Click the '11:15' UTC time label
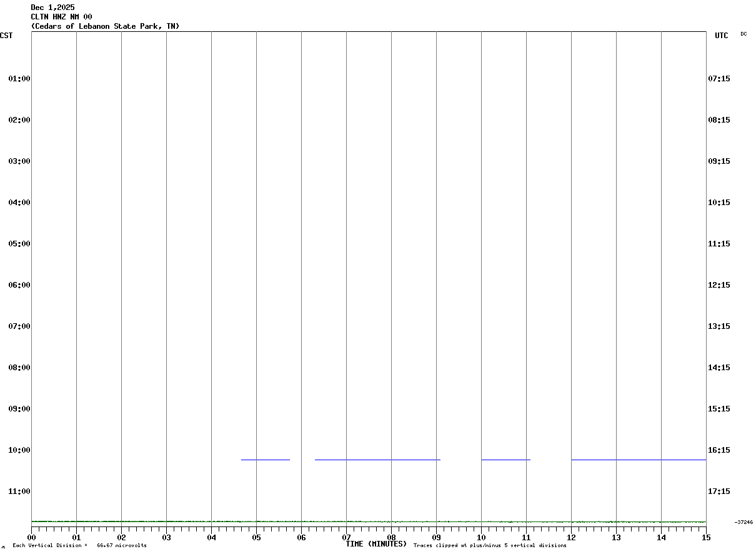The width and height of the screenshot is (756, 554). [719, 244]
